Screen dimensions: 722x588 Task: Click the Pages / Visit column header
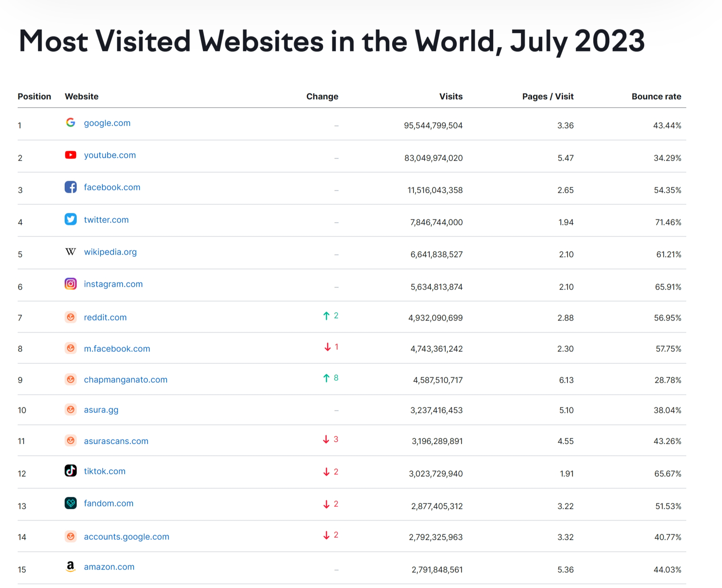548,96
